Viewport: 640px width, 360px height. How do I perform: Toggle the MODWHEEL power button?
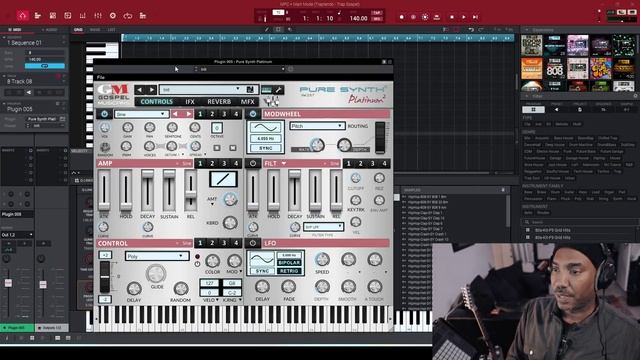[253, 114]
